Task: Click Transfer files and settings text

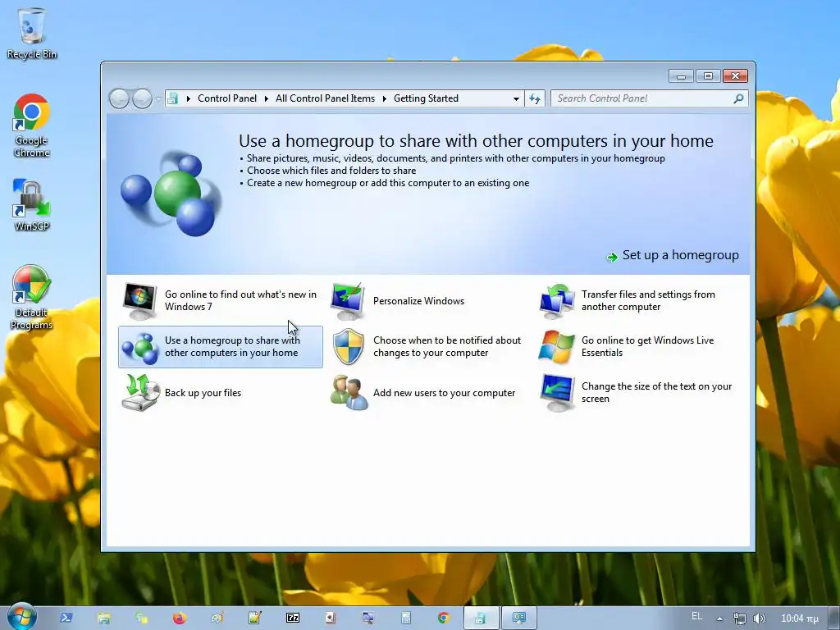Action: point(648,300)
